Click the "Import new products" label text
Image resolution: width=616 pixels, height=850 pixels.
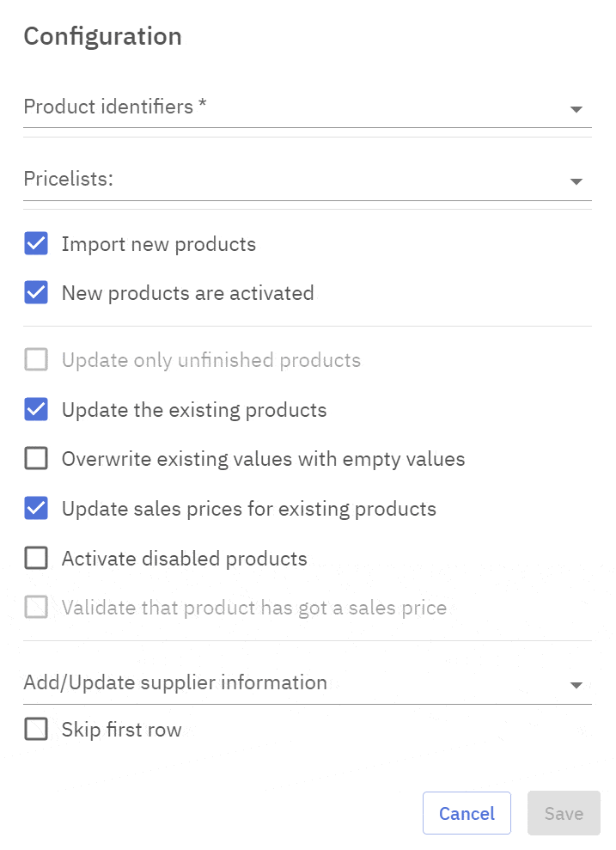[159, 244]
